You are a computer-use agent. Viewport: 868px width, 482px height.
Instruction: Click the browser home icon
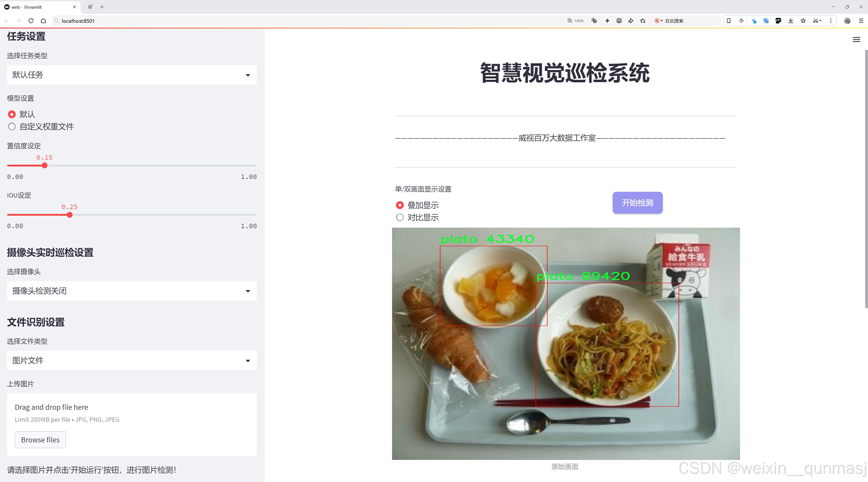click(43, 21)
